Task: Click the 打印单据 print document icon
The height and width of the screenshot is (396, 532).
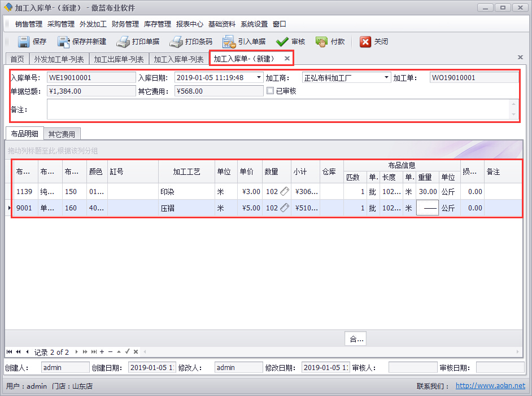Action: 123,42
